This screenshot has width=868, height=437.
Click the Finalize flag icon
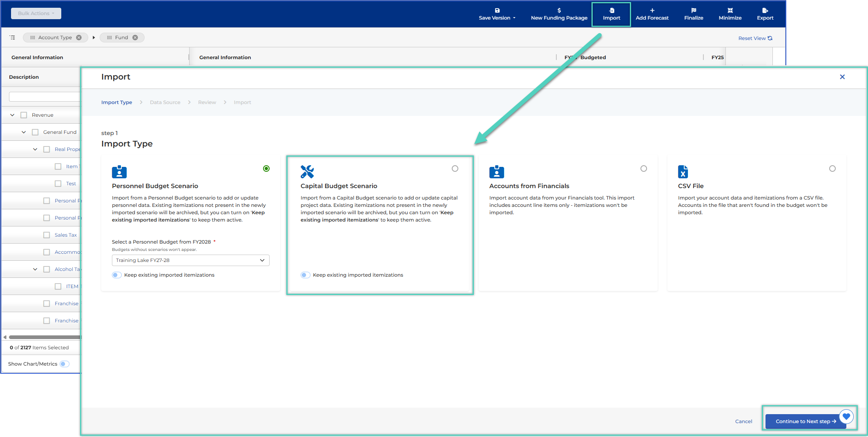694,11
